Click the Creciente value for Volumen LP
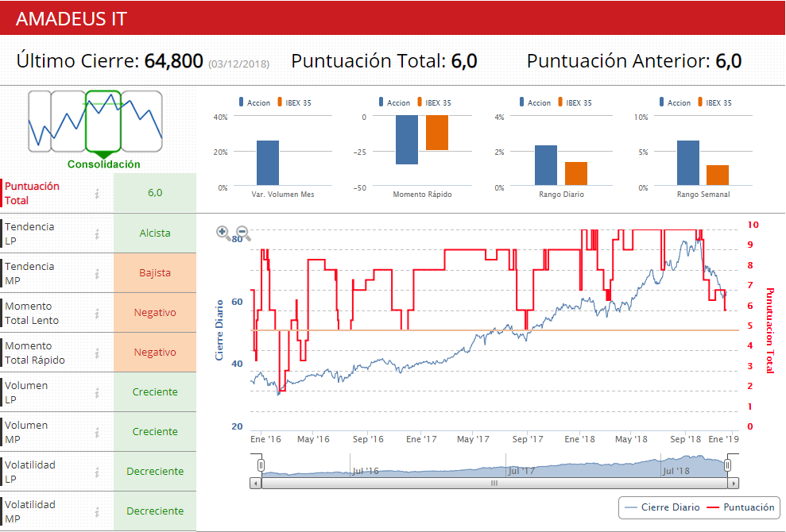Viewport: 786px width, 532px height. pos(155,391)
